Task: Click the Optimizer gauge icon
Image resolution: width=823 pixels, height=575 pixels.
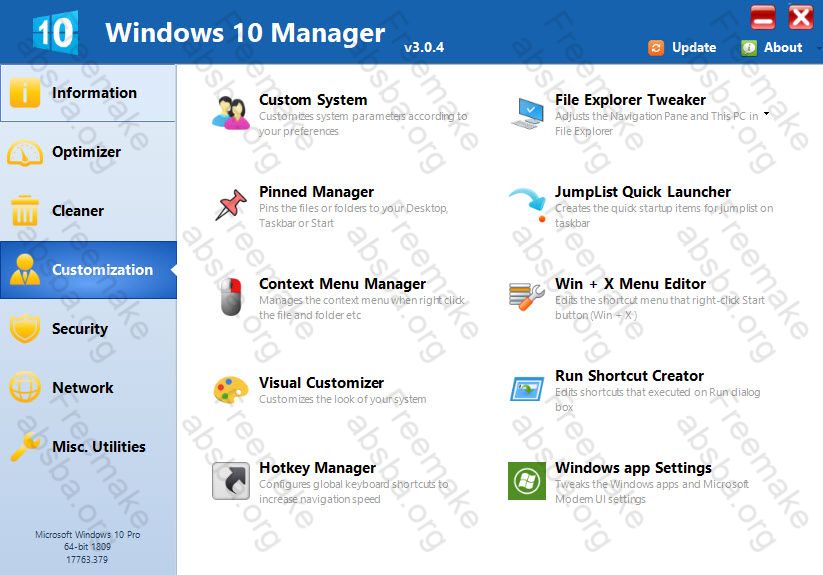Action: click(x=25, y=153)
